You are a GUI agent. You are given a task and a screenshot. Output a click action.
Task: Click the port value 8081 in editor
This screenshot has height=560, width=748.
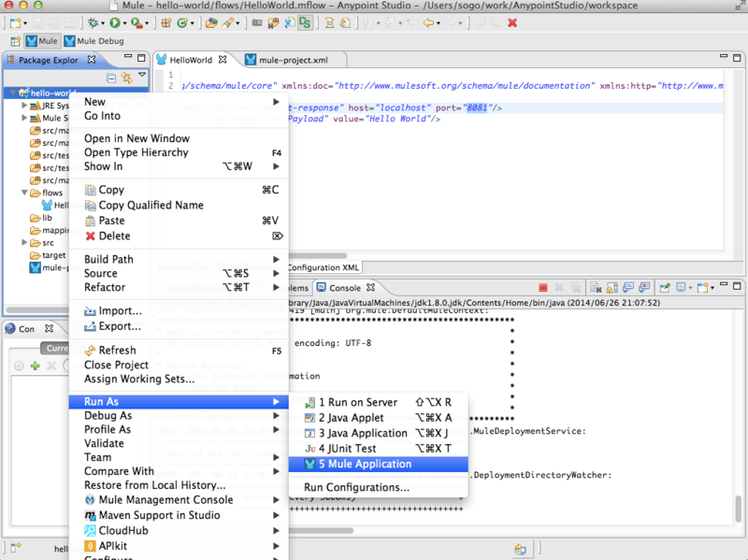(477, 108)
